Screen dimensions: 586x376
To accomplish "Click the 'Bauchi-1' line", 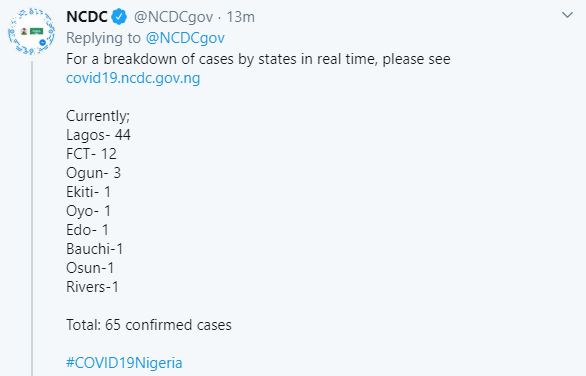I will point(95,249).
